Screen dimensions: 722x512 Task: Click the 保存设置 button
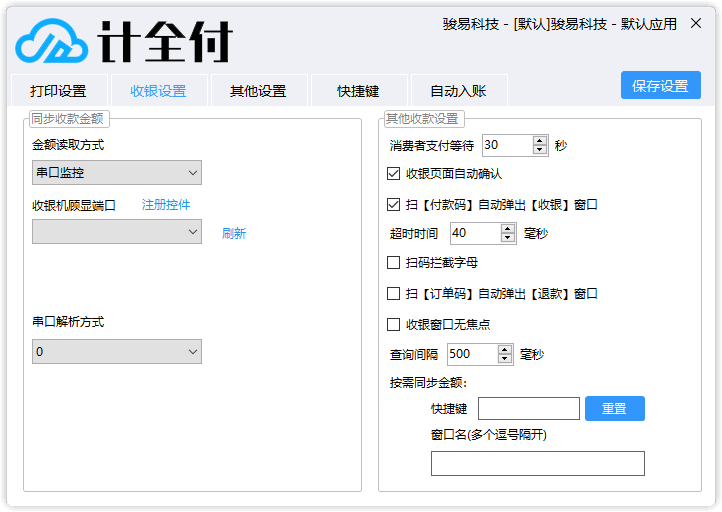661,85
